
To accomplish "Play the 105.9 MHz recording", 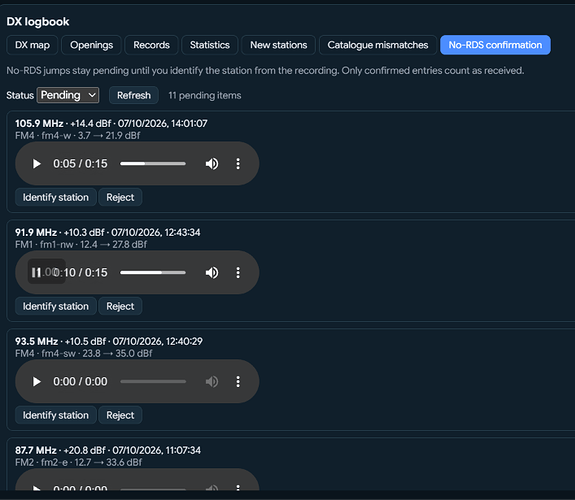I will (36, 164).
